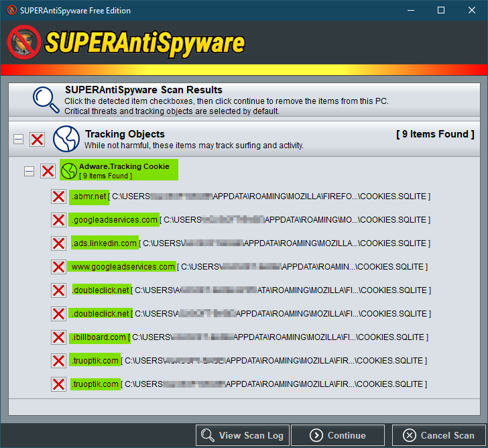Viewport: 488px width, 448px height.
Task: Select the .ads.linkedin.com entry text
Action: point(105,243)
